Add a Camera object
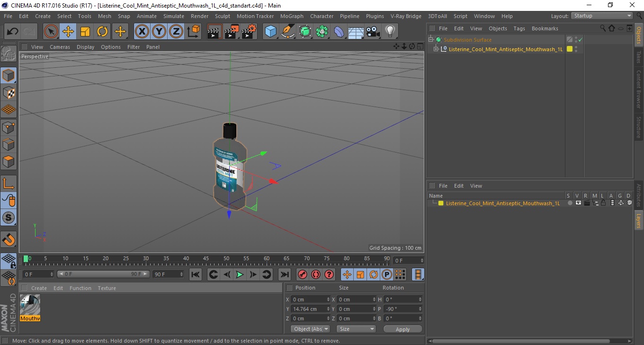 tap(373, 32)
